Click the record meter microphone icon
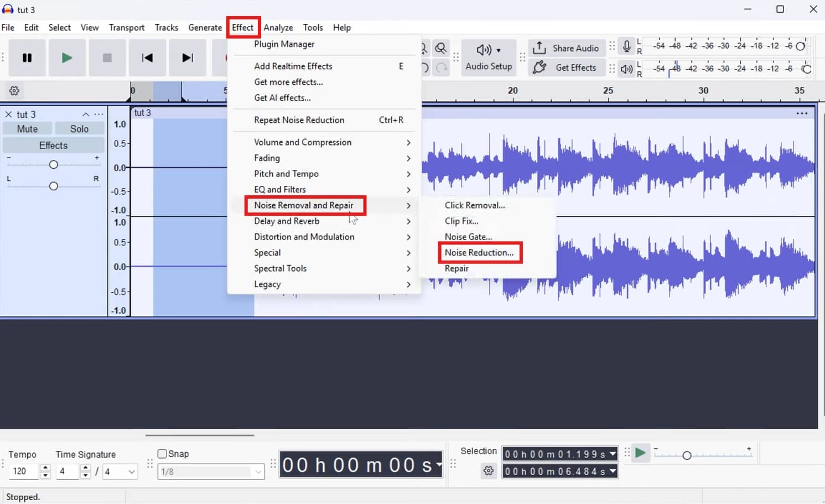Viewport: 825px width, 504px height. pyautogui.click(x=626, y=46)
